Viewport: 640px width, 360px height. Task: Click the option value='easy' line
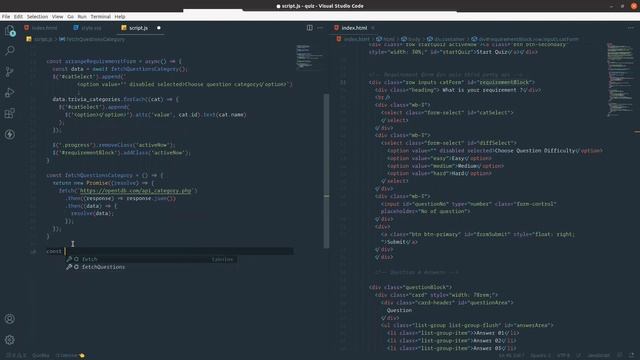click(439, 158)
